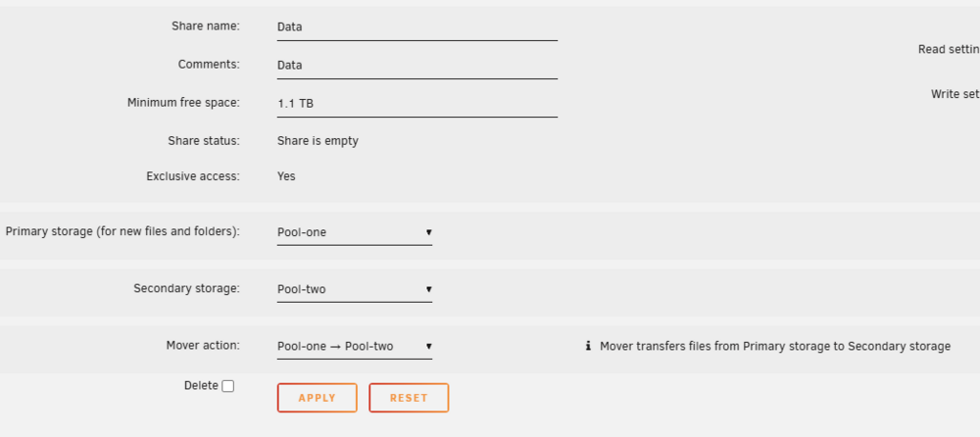Image resolution: width=980 pixels, height=437 pixels.
Task: Click the 'Share name:' label for help
Action: coord(206,26)
